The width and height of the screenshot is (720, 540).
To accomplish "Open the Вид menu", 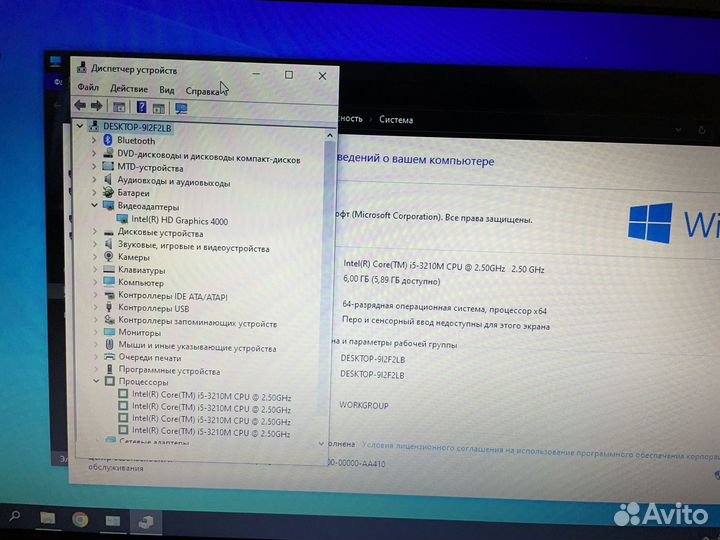I will tap(167, 90).
